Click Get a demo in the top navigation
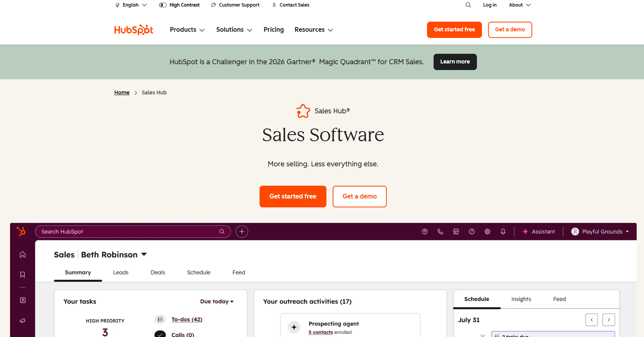This screenshot has width=644, height=337. (x=510, y=30)
